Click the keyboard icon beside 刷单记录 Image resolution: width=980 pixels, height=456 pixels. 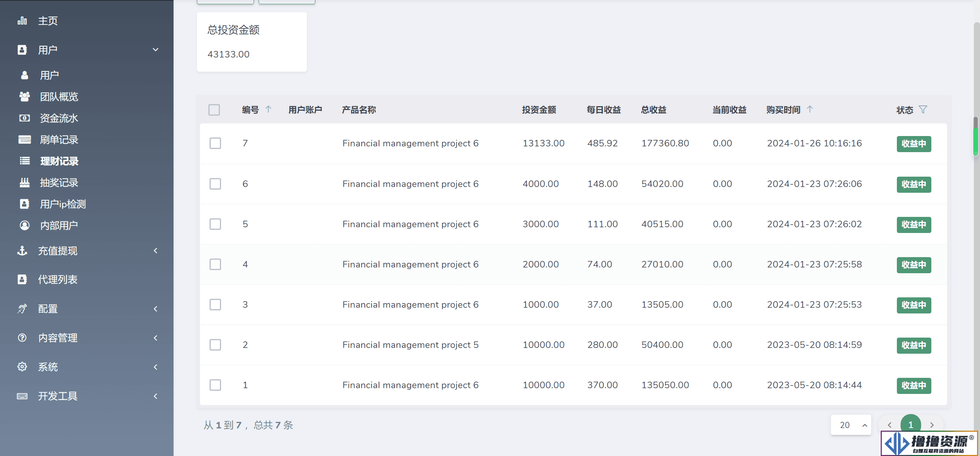pyautogui.click(x=25, y=139)
